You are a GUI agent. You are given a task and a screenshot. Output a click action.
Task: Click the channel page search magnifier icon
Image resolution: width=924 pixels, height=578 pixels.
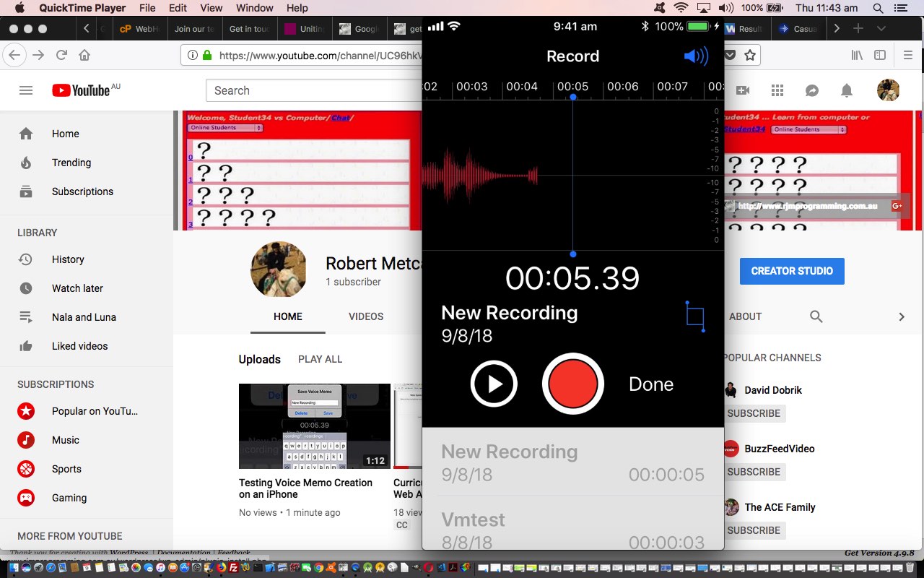tap(816, 316)
